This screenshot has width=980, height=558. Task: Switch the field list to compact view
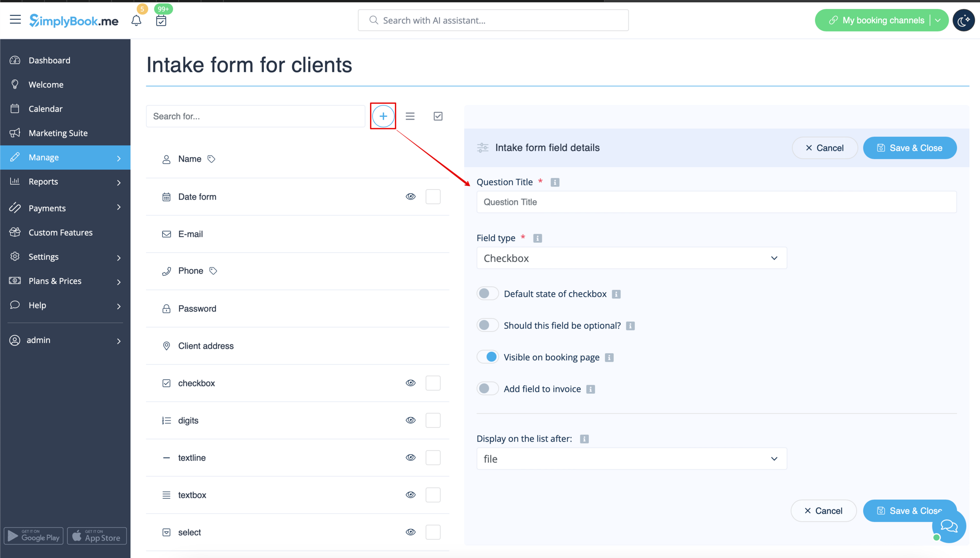pos(410,116)
